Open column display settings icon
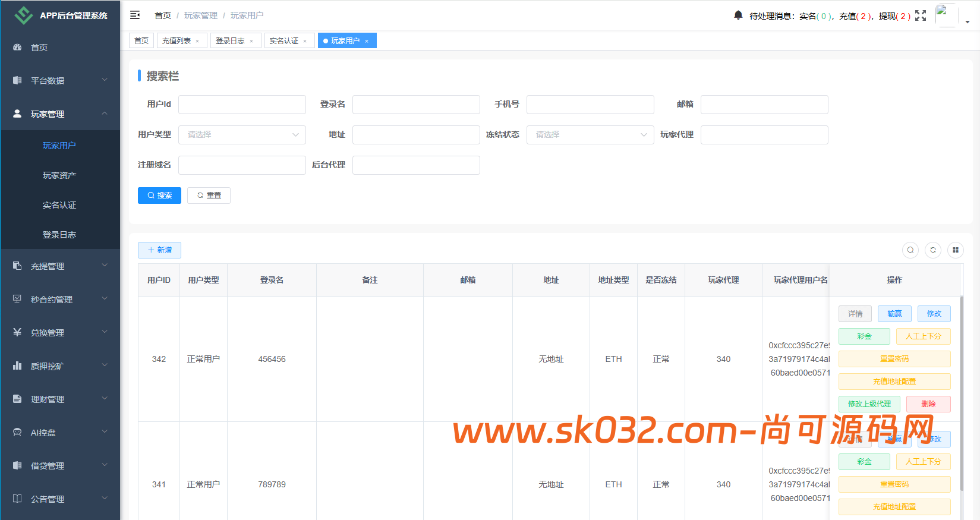 956,250
